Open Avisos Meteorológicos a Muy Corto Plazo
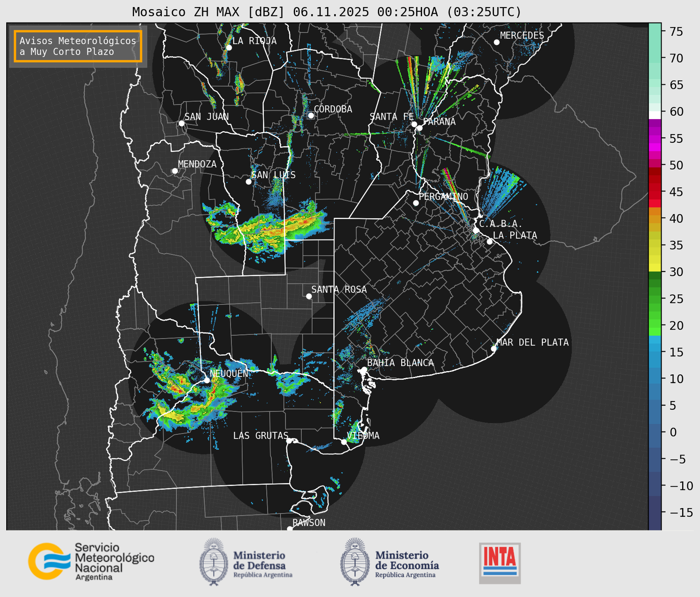 tap(78, 46)
